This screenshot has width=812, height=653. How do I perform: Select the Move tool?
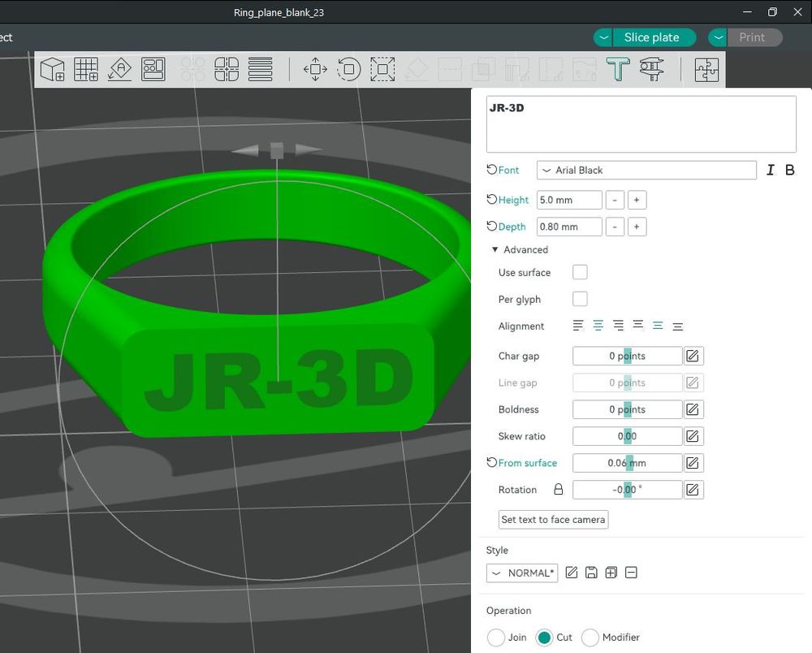tap(315, 69)
